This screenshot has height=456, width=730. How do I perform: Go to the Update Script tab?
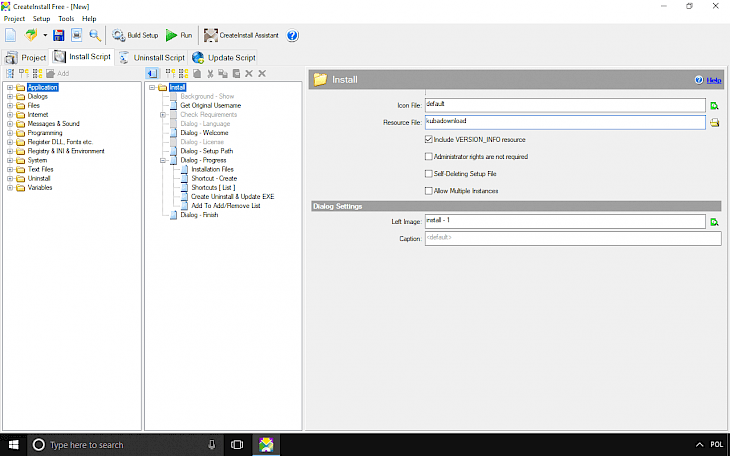[x=224, y=58]
